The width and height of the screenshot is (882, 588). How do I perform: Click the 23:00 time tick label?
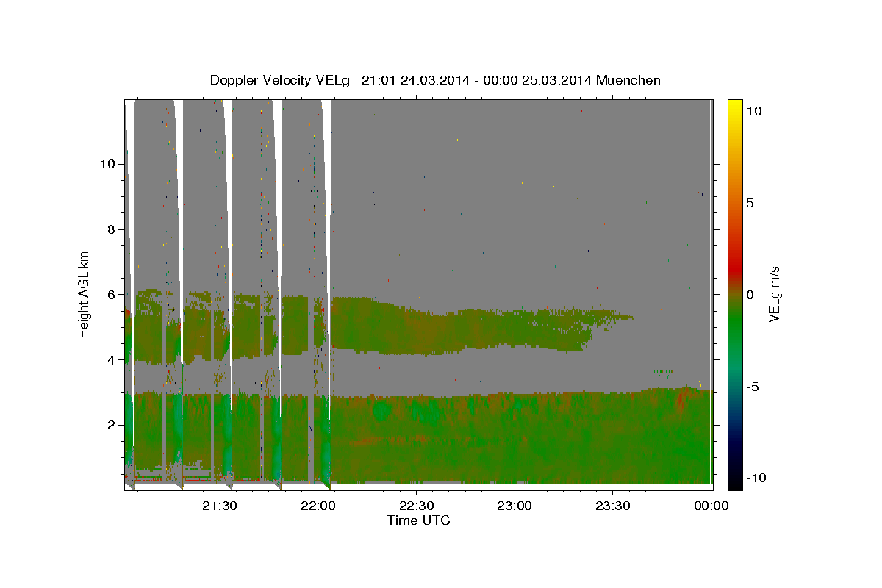(x=515, y=506)
